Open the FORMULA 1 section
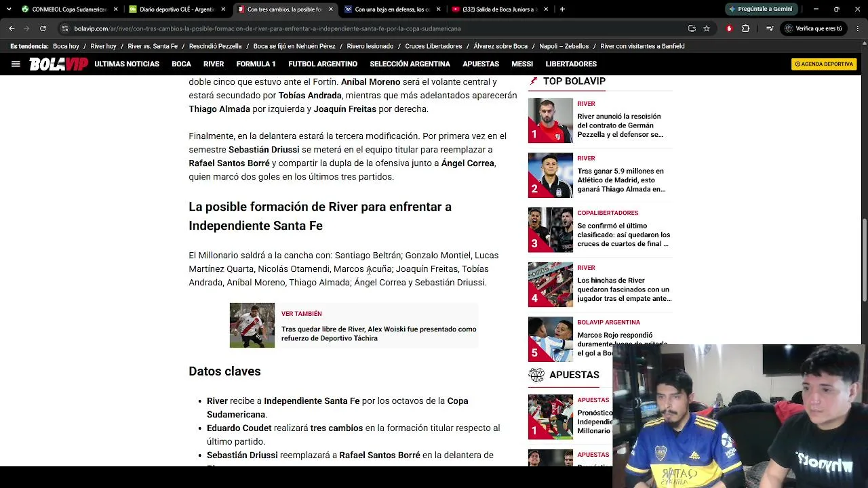868x488 pixels. pyautogui.click(x=256, y=64)
